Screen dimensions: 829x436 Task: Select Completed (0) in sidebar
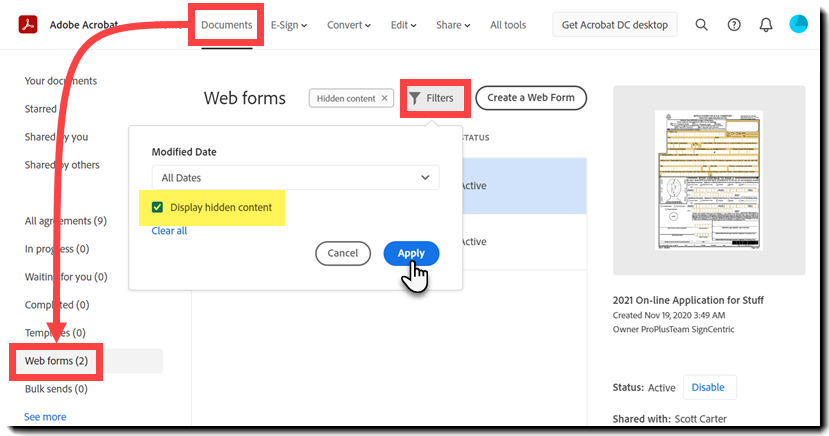[x=57, y=305]
